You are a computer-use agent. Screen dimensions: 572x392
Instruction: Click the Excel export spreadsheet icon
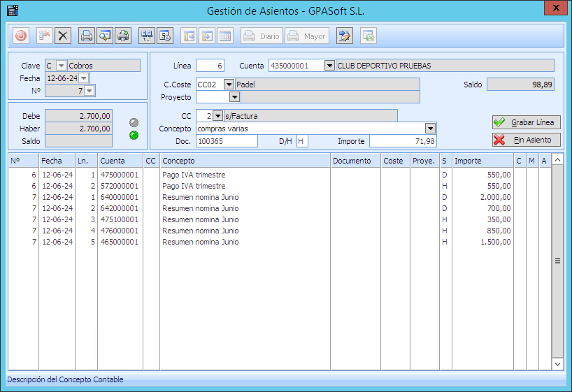click(x=369, y=36)
